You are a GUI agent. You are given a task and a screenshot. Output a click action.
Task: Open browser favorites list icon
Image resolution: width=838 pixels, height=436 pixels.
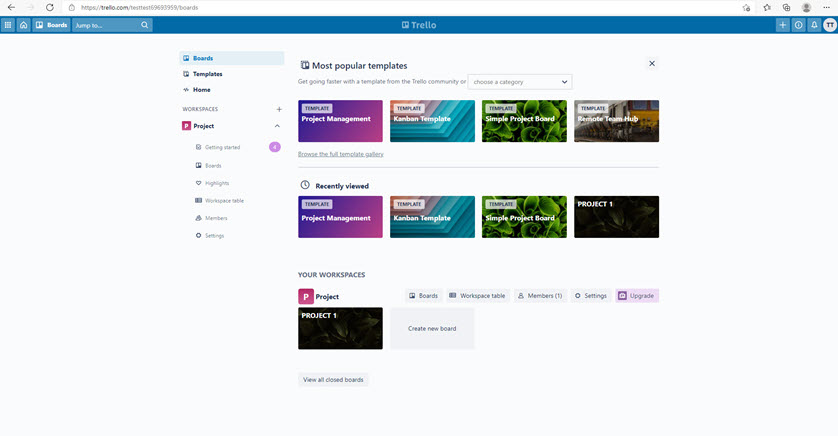coord(767,7)
